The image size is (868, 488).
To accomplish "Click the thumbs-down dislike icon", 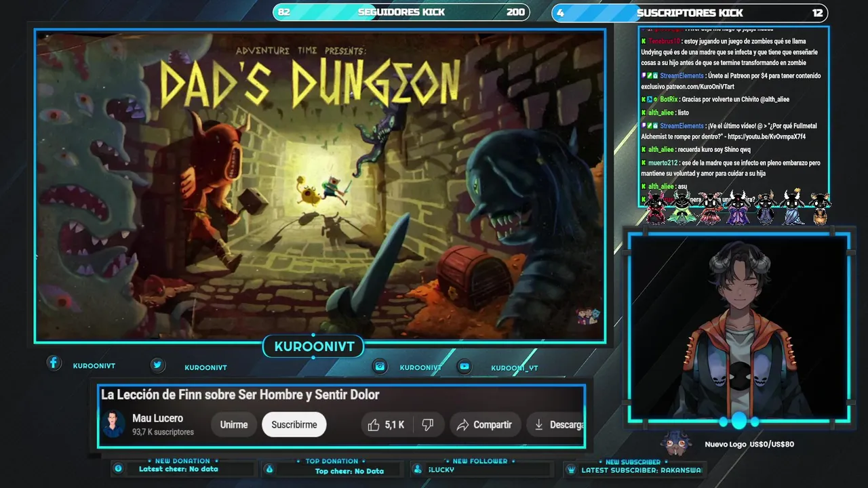I will [428, 425].
